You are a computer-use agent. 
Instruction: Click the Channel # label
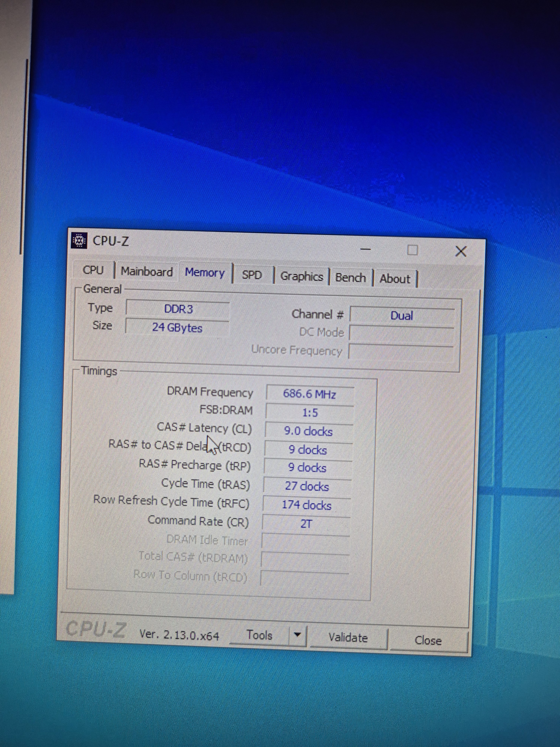(x=317, y=314)
